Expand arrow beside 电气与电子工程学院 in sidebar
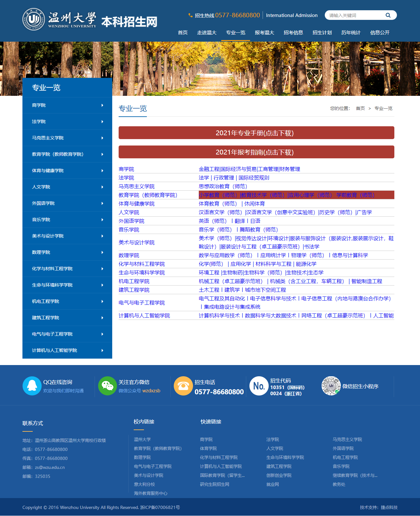 pyautogui.click(x=102, y=334)
